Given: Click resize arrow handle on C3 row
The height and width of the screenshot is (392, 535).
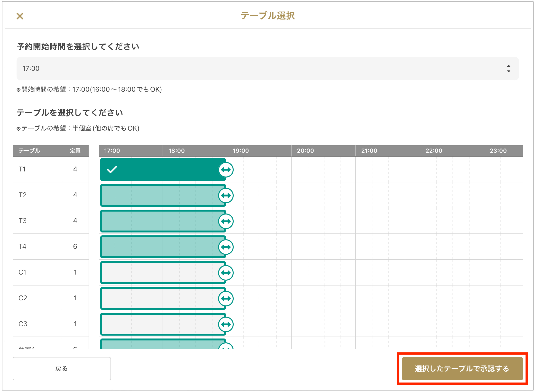Looking at the screenshot, I should pyautogui.click(x=226, y=324).
